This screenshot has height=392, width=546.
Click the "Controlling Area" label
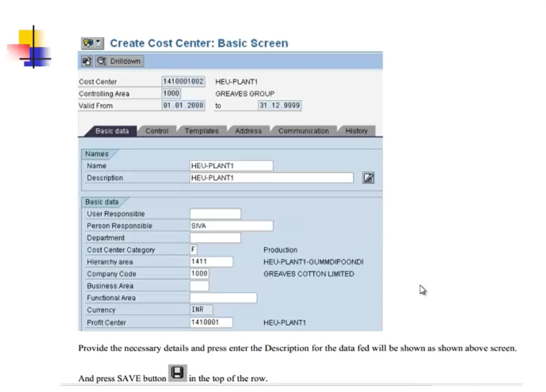pos(104,94)
